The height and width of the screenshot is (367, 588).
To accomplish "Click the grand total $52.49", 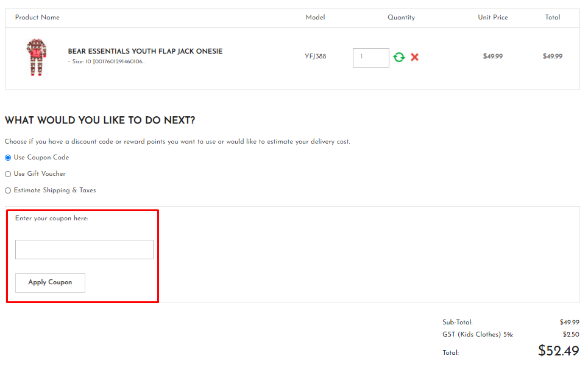I will 558,351.
